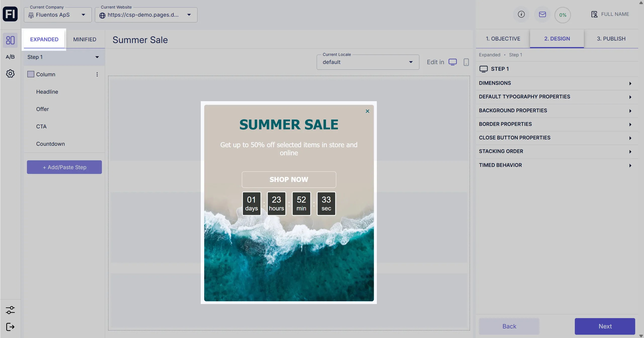The height and width of the screenshot is (338, 644).
Task: Open the Column three-dot options menu
Action: pos(97,74)
